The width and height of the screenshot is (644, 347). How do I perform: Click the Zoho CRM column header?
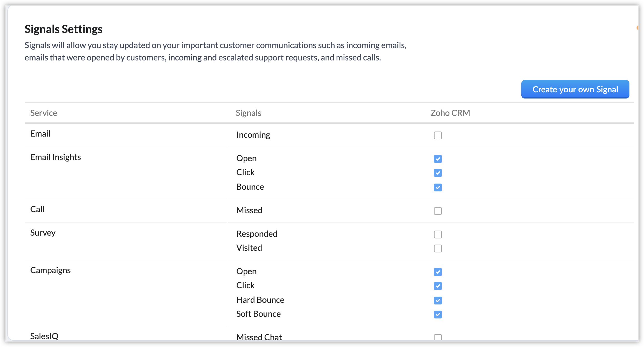[450, 113]
